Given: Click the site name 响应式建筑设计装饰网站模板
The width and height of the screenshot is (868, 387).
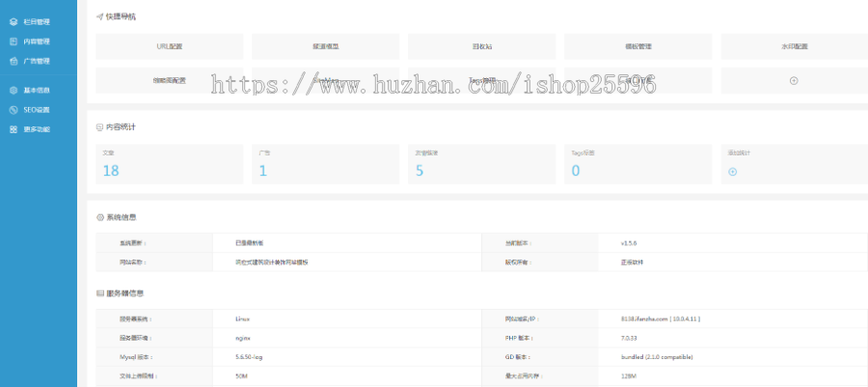Looking at the screenshot, I should [271, 263].
